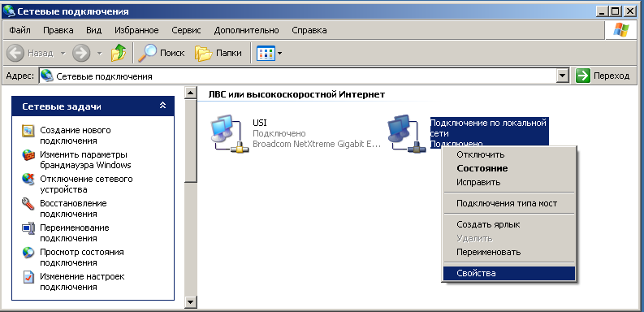Expand the address bar dropdown

tap(563, 76)
